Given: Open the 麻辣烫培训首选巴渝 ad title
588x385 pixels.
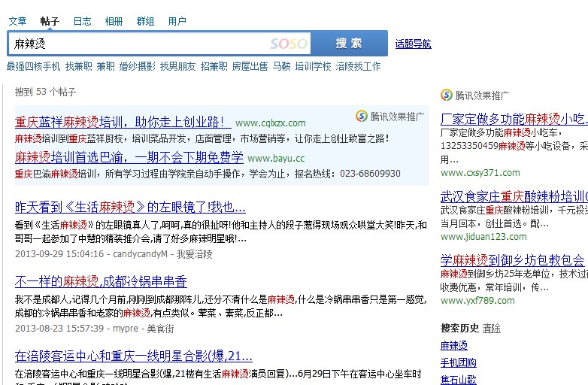Looking at the screenshot, I should tap(129, 157).
